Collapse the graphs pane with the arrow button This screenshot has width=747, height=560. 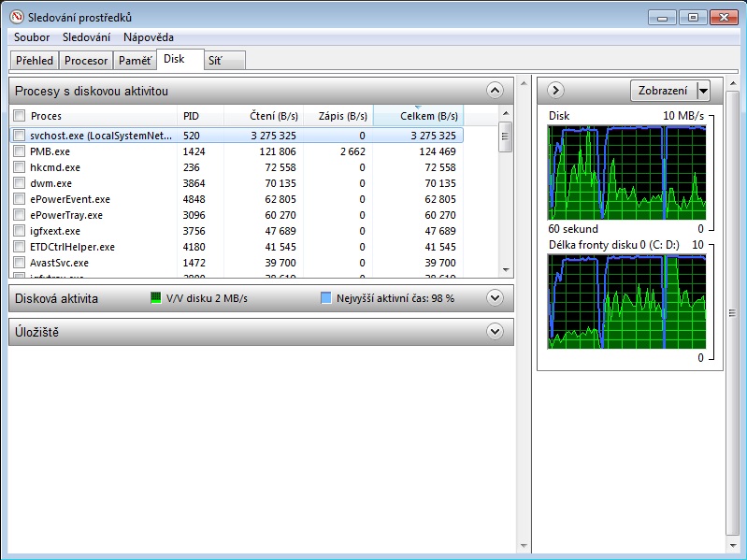[555, 90]
